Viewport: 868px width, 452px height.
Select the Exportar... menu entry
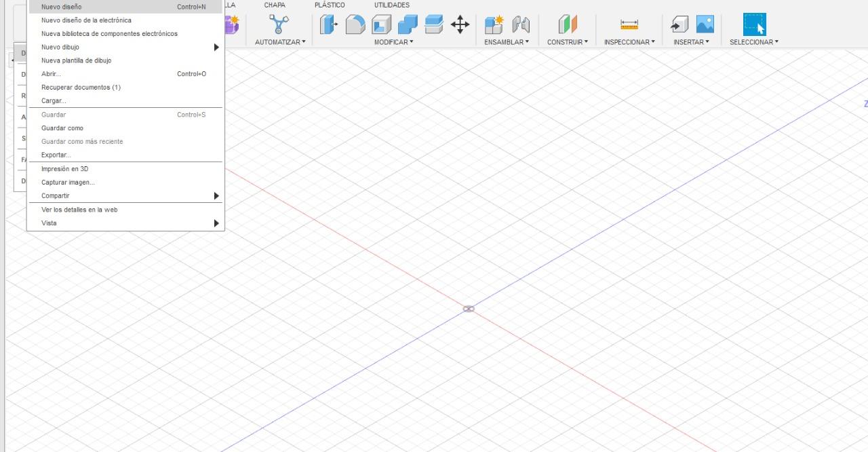click(125, 155)
